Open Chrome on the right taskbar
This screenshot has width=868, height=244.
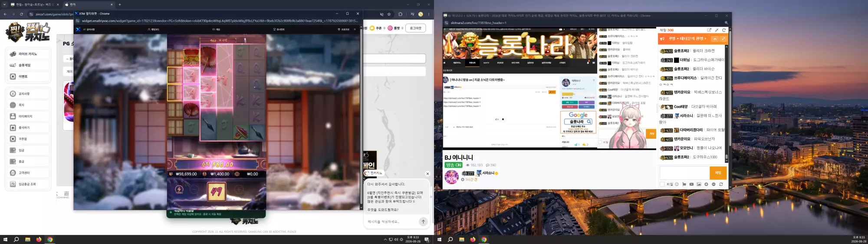coord(483,240)
